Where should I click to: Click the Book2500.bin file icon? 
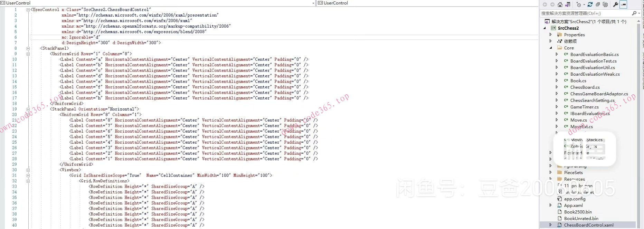[x=560, y=212]
